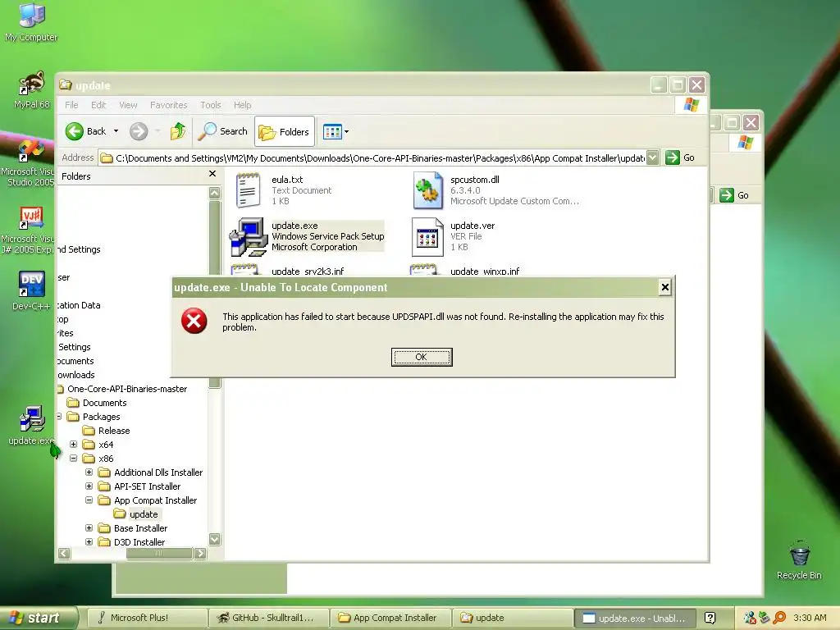
Task: Open the Help menu
Action: tap(242, 105)
